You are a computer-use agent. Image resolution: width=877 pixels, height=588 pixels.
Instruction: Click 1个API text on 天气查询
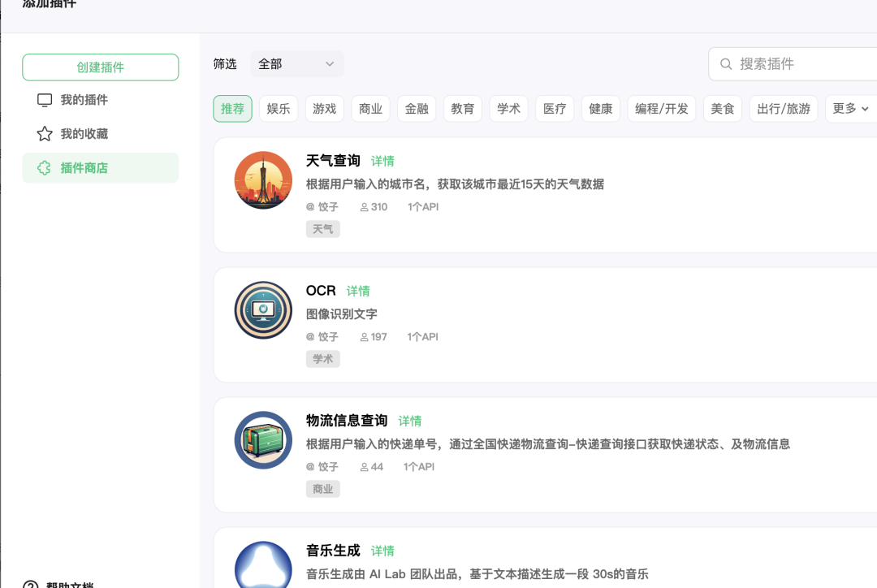(x=423, y=207)
